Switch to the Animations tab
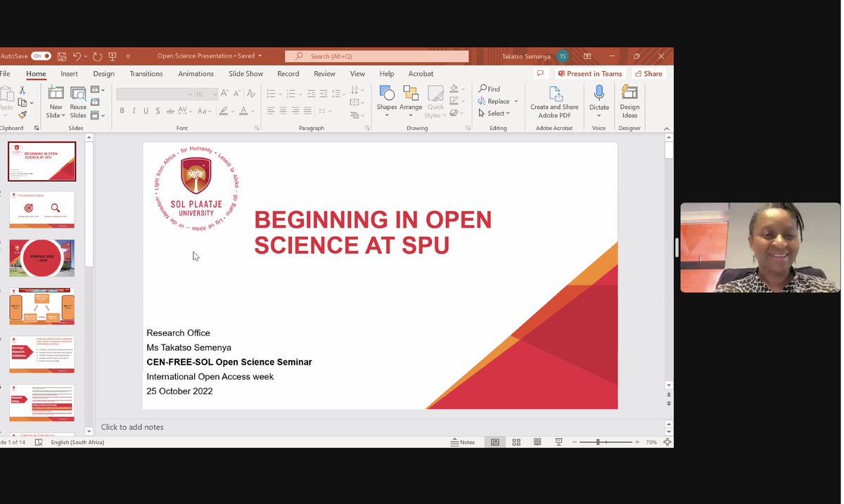844x504 pixels. pos(196,74)
